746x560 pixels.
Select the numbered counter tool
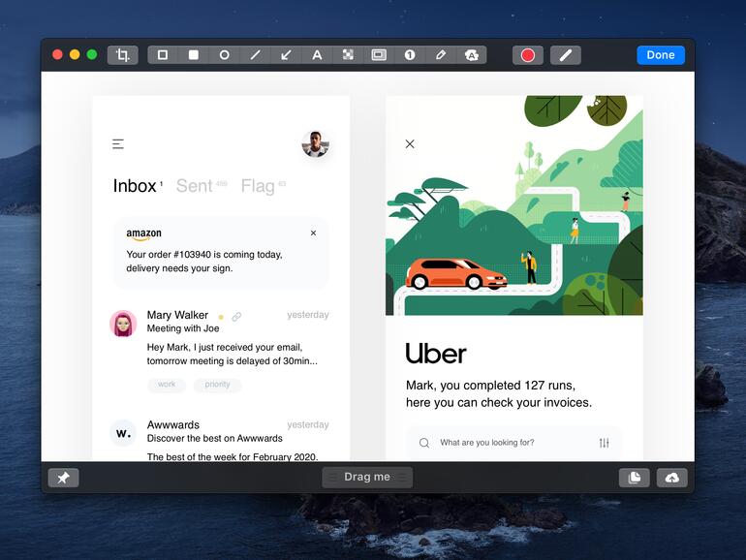tap(410, 55)
